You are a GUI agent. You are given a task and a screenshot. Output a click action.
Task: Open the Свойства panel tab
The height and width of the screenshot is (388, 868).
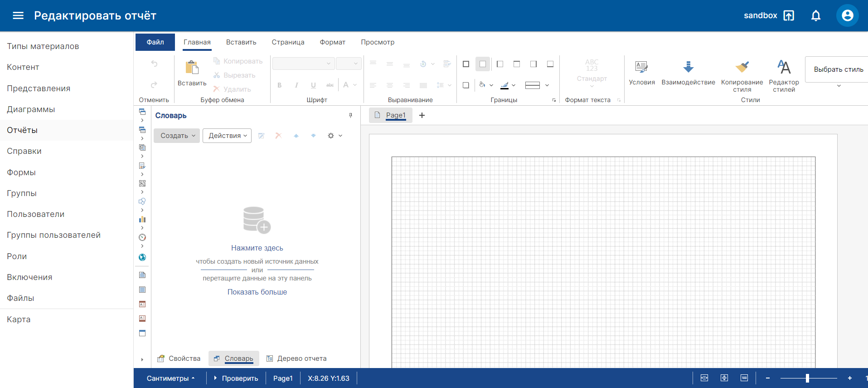point(179,359)
